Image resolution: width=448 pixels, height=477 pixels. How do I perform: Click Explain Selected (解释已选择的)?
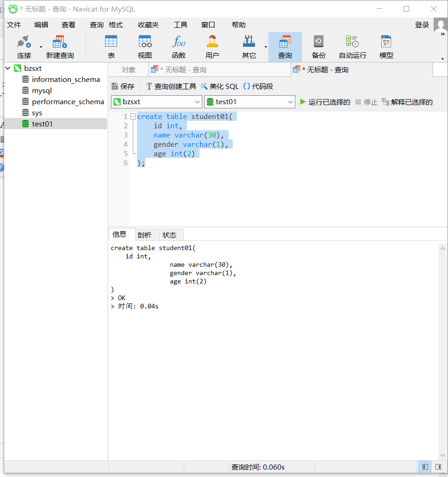(x=407, y=102)
